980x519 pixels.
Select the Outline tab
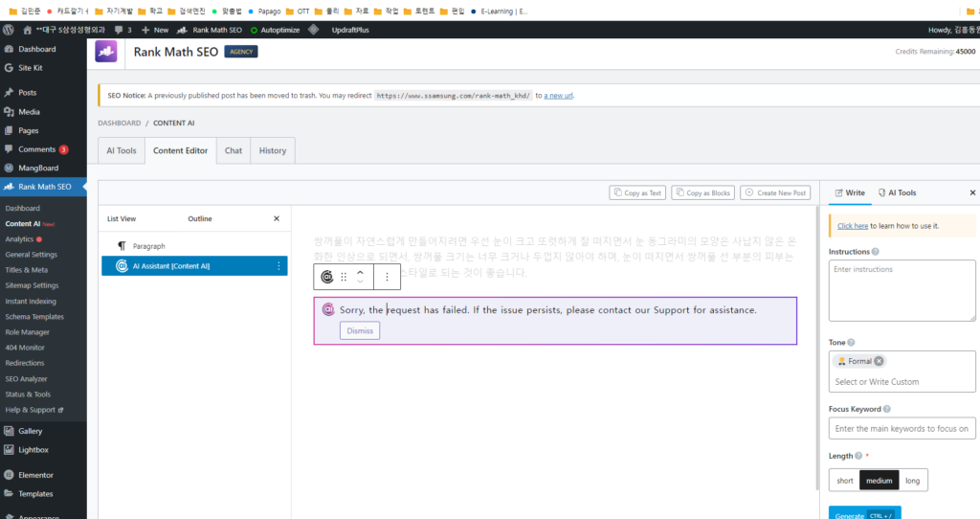click(200, 219)
